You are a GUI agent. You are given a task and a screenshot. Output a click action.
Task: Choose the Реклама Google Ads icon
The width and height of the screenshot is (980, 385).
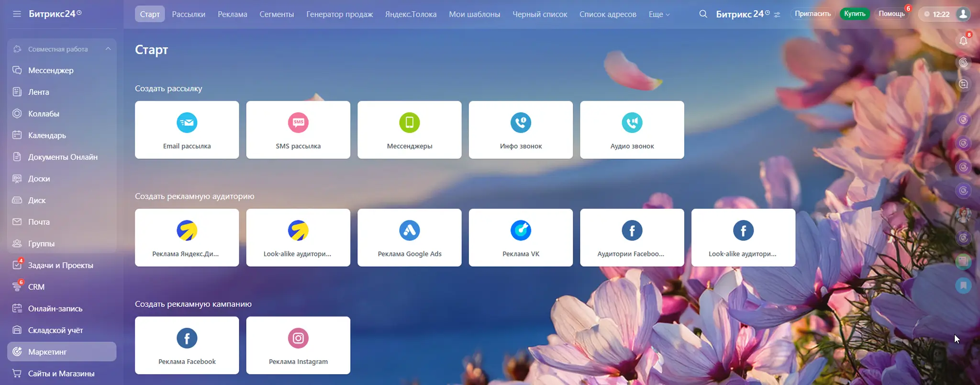click(409, 230)
